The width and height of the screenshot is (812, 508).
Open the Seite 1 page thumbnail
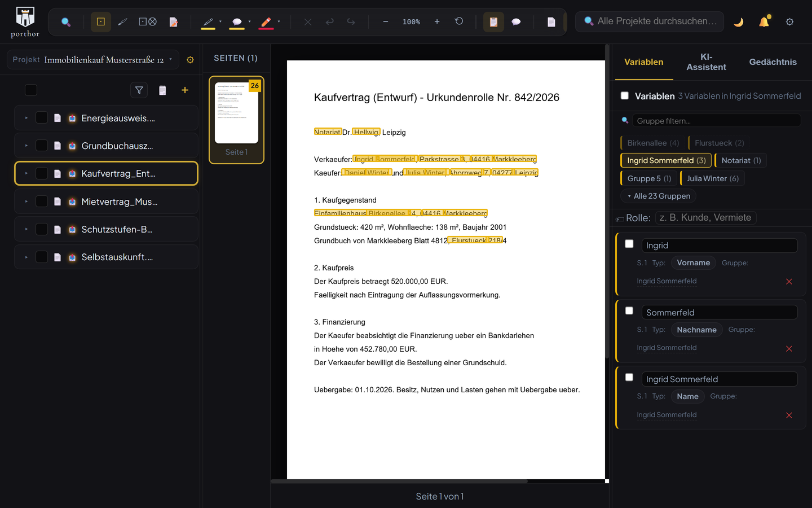[236, 120]
